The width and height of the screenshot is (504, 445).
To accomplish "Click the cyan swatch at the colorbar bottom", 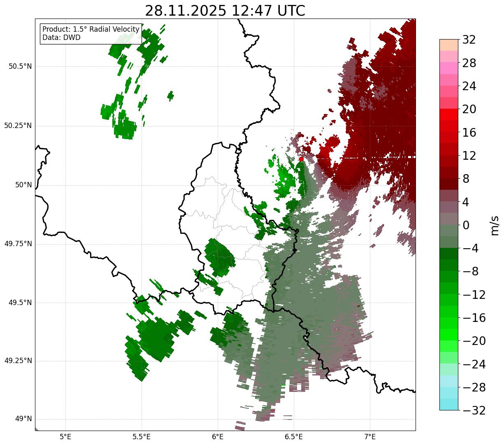I will point(449,404).
